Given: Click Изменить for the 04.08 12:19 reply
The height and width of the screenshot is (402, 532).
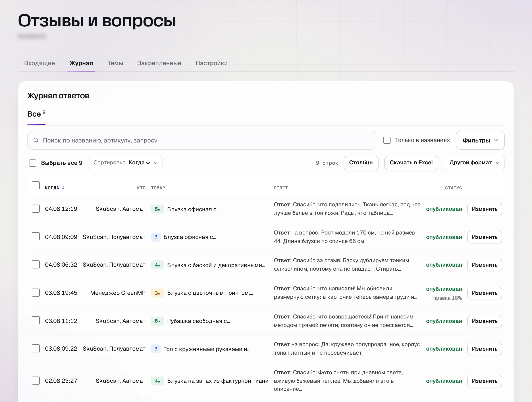Looking at the screenshot, I should coord(485,209).
